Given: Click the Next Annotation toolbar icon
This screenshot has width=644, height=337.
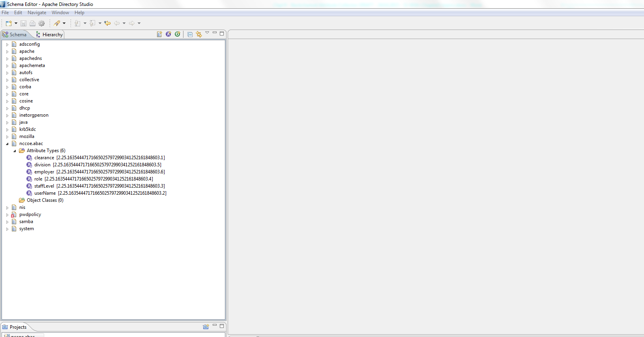Looking at the screenshot, I should (77, 23).
